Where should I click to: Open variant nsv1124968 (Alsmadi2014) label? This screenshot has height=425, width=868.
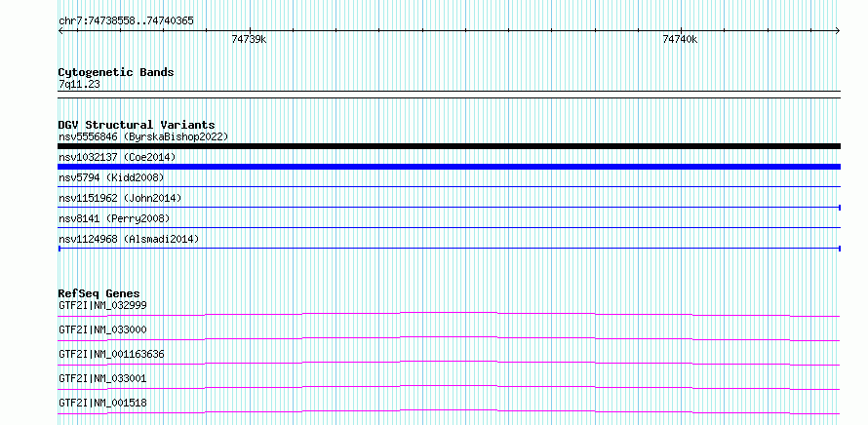pyautogui.click(x=129, y=239)
